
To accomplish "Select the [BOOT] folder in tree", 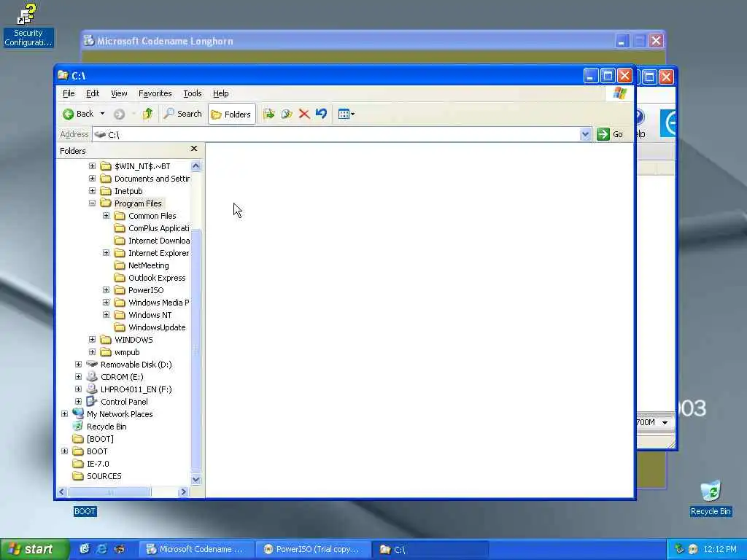I will 100,438.
